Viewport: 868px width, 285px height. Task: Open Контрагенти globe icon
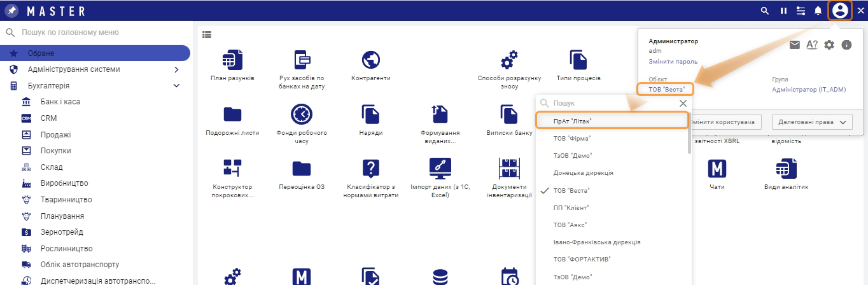click(370, 60)
